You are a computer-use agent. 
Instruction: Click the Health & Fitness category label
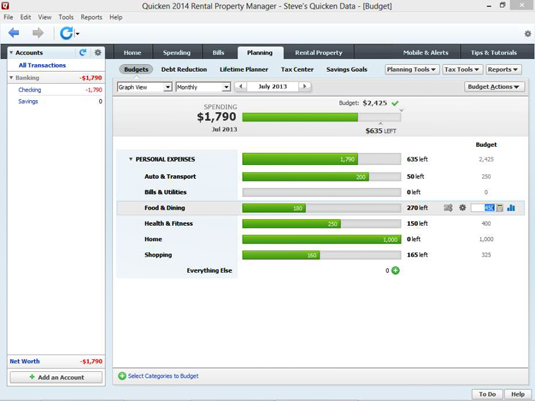pyautogui.click(x=169, y=224)
